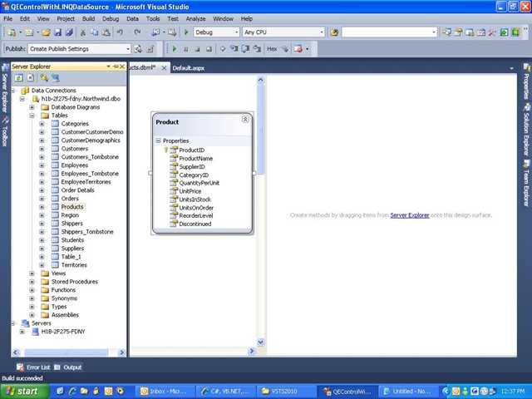Click the Cut scissors icon
The width and height of the screenshot is (532, 399).
click(x=82, y=32)
